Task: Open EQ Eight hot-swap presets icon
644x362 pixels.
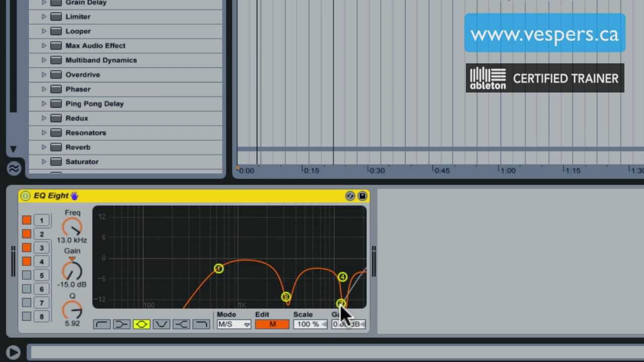Action: [x=350, y=196]
